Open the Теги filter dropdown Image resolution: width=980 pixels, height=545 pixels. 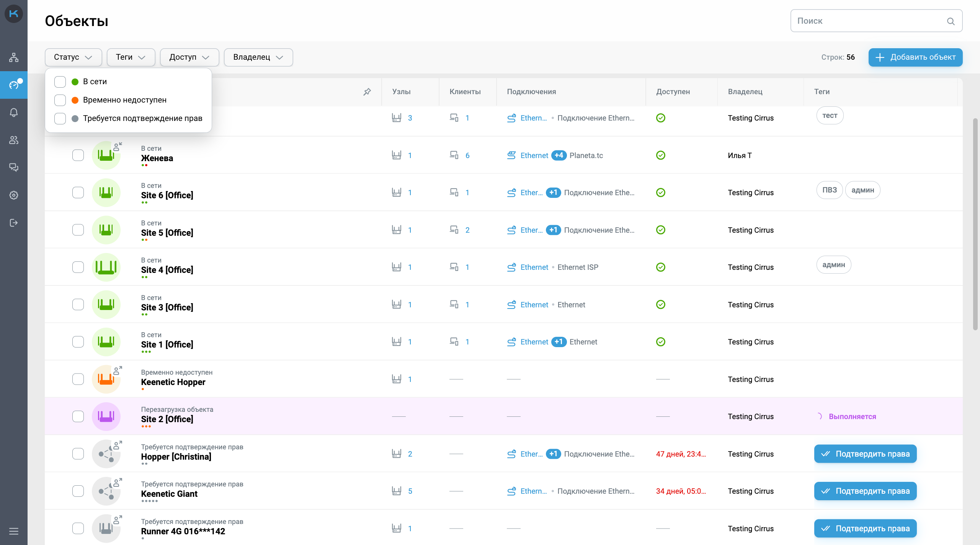pos(131,57)
